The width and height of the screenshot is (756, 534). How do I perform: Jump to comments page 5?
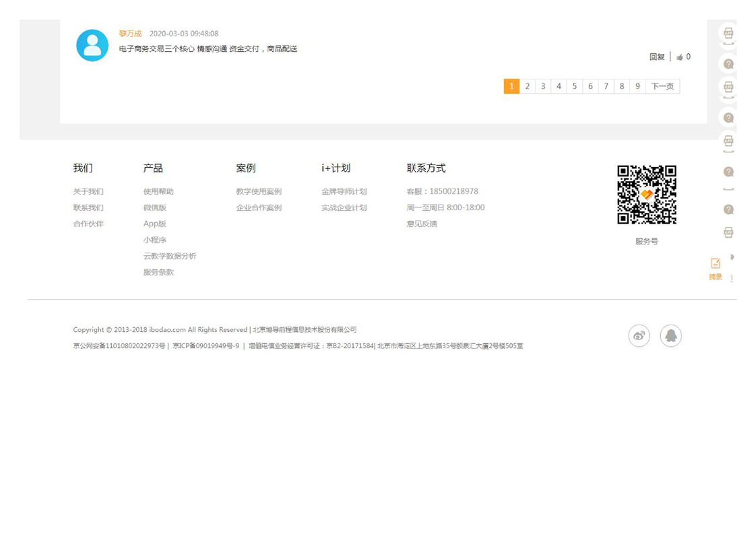pos(574,86)
